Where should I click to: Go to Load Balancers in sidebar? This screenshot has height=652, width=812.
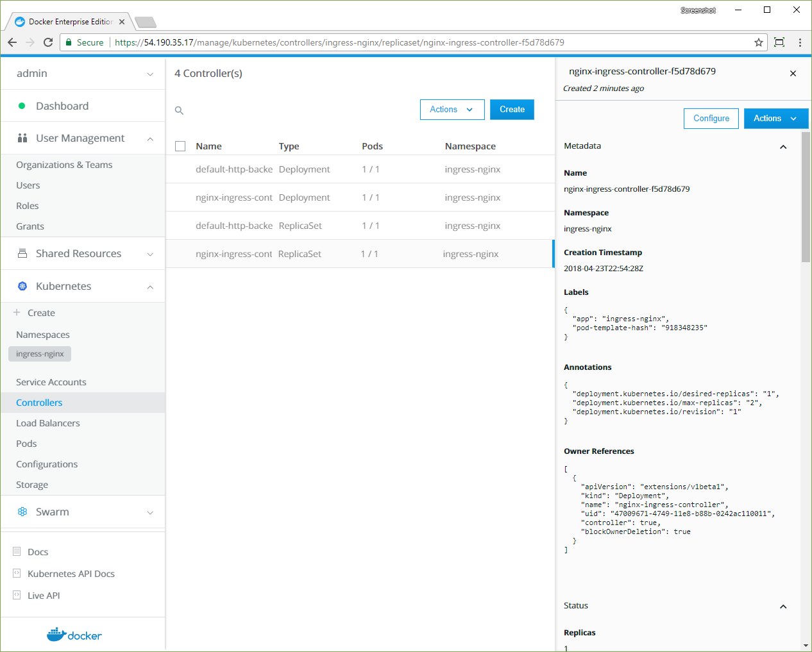(x=48, y=423)
